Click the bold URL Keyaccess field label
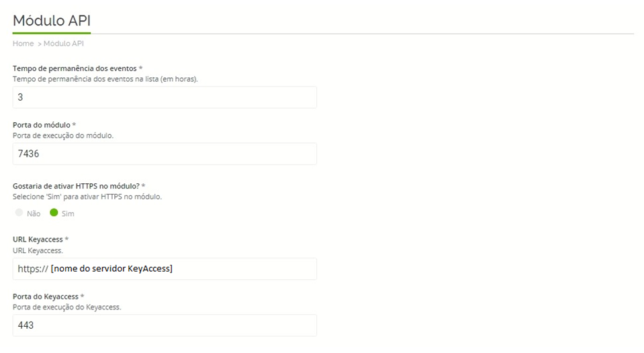 (38, 240)
